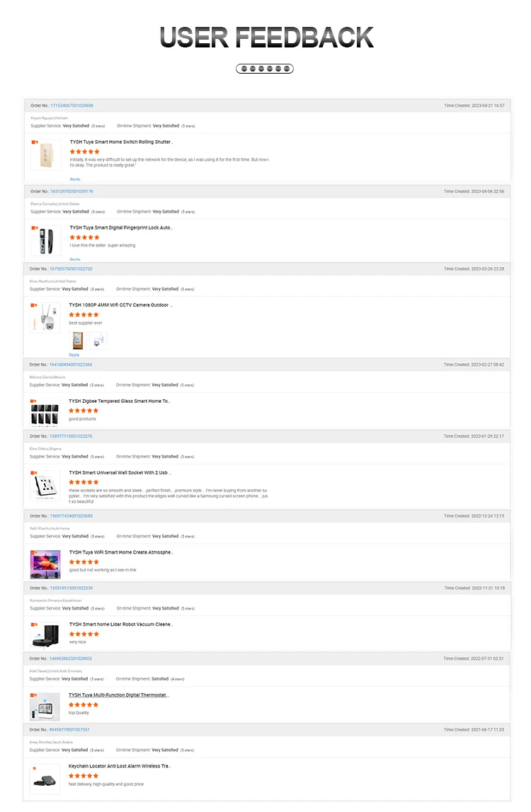
Task: Click the keychain locator product image
Action: [x=45, y=778]
